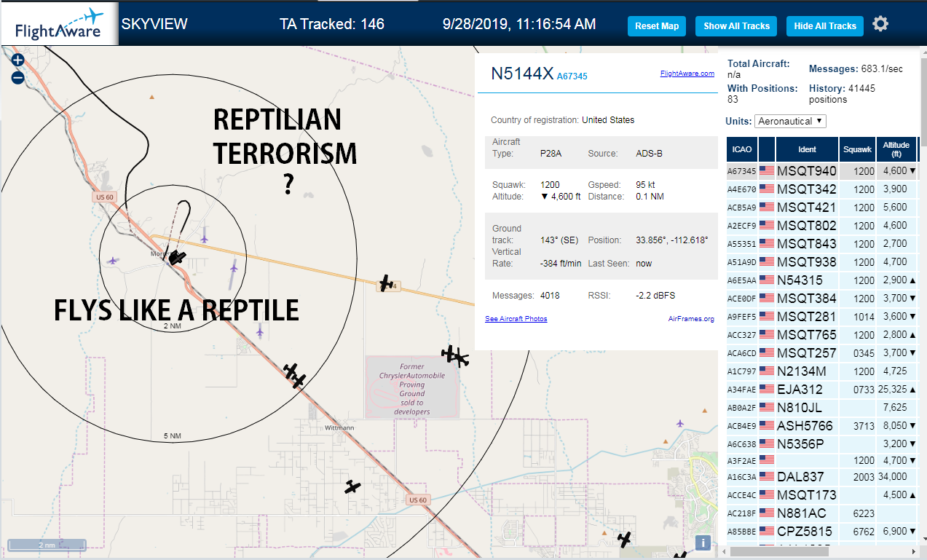Viewport: 927px width, 560px height.
Task: Click the US flag in the ASH5766 row
Action: pyautogui.click(x=767, y=425)
